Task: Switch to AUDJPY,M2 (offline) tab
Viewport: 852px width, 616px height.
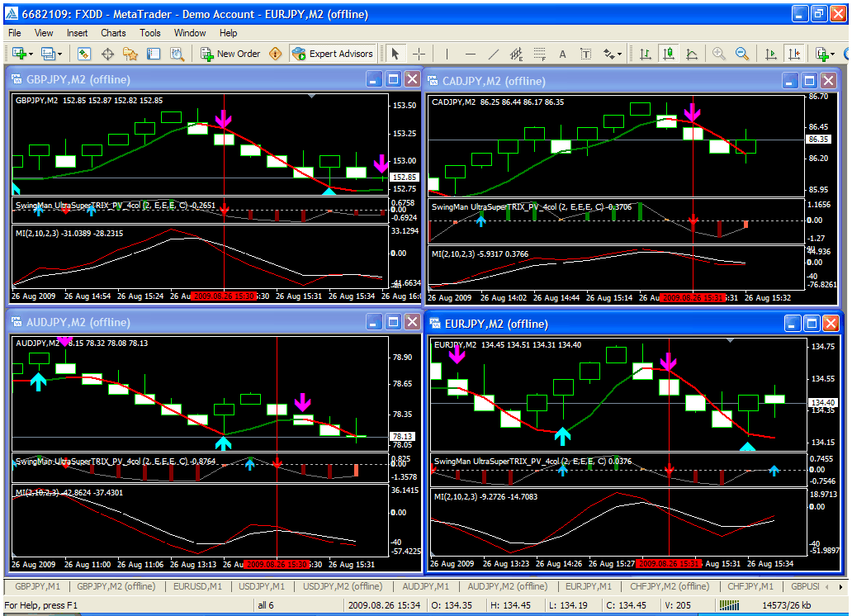Action: [508, 586]
